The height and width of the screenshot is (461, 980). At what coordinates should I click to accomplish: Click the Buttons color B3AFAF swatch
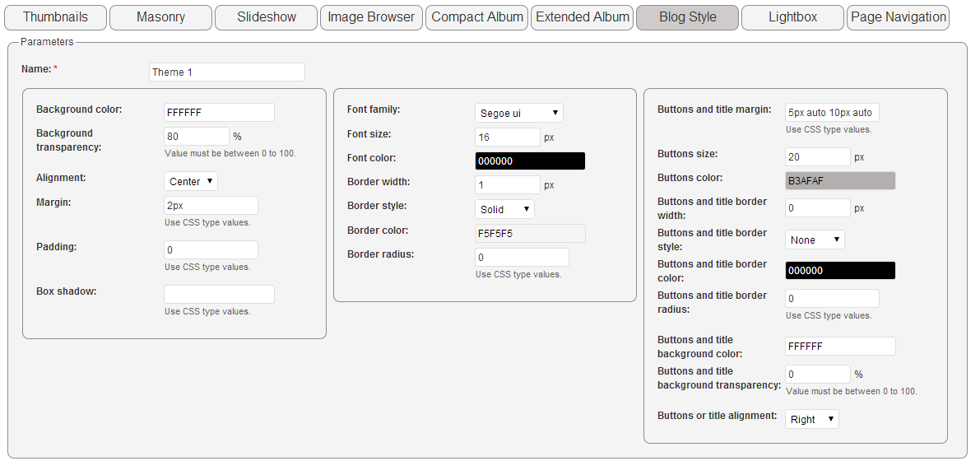coord(840,181)
